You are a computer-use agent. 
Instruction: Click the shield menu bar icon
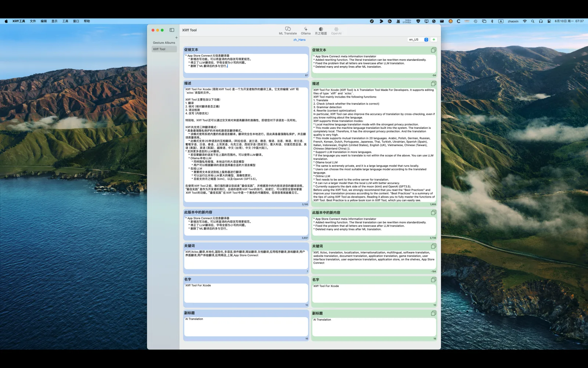(x=418, y=21)
